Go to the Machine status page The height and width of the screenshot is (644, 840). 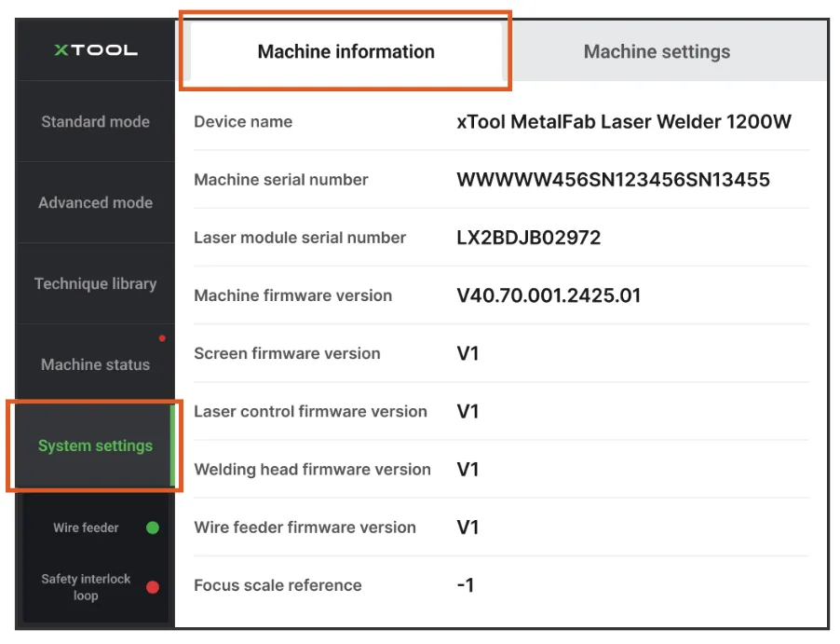tap(95, 364)
